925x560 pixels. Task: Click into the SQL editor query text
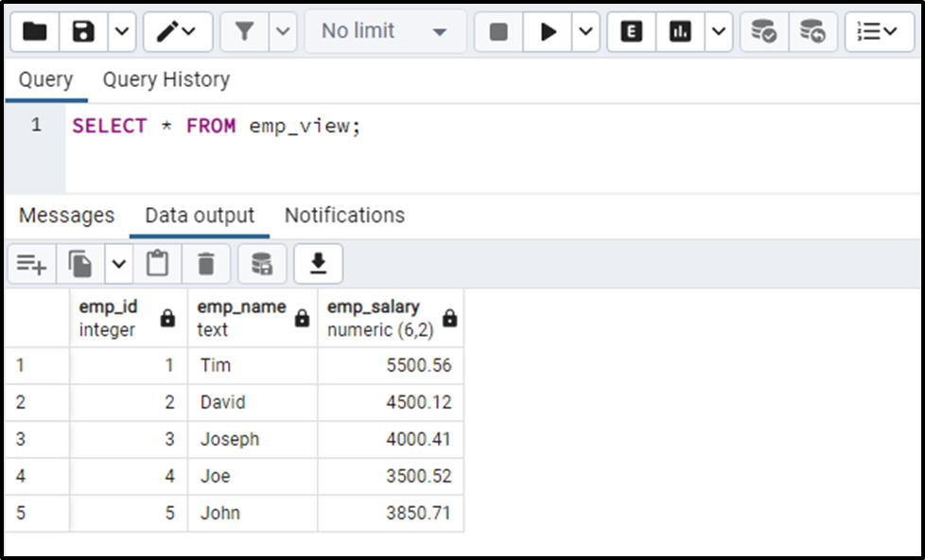(216, 126)
